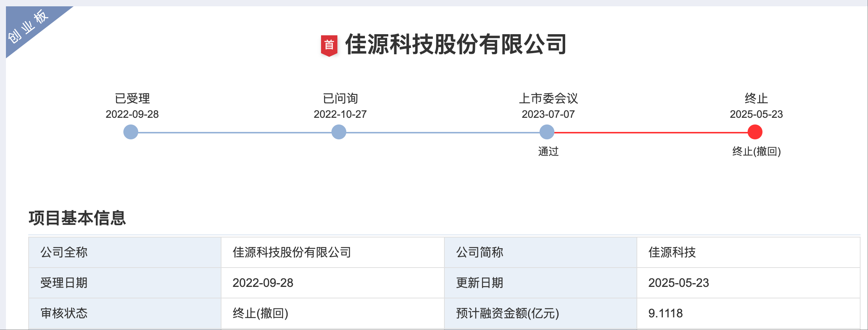Select the 已受理 timeline node dot
Screen dimensions: 868x330
point(131,132)
